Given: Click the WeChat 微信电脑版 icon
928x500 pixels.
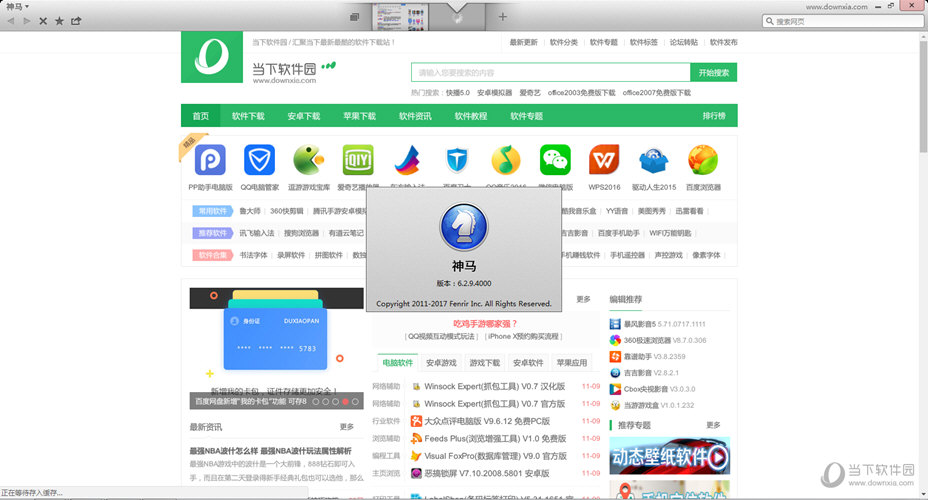Looking at the screenshot, I should point(555,160).
